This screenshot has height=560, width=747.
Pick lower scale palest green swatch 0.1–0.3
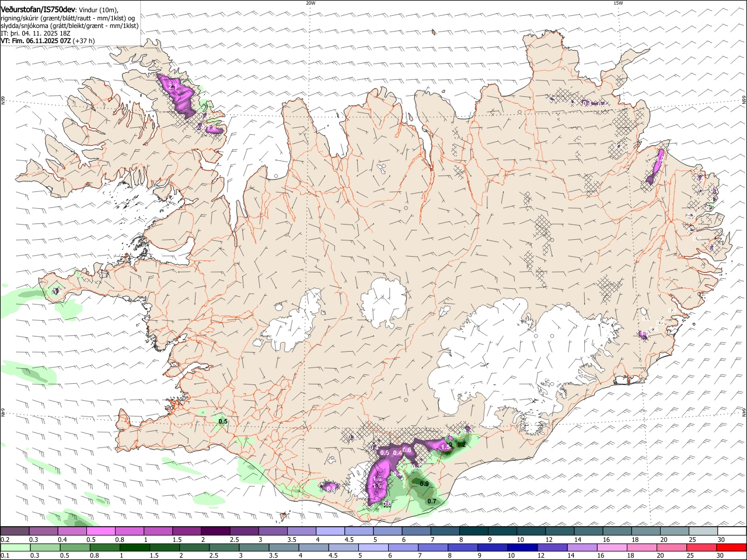tap(15, 547)
